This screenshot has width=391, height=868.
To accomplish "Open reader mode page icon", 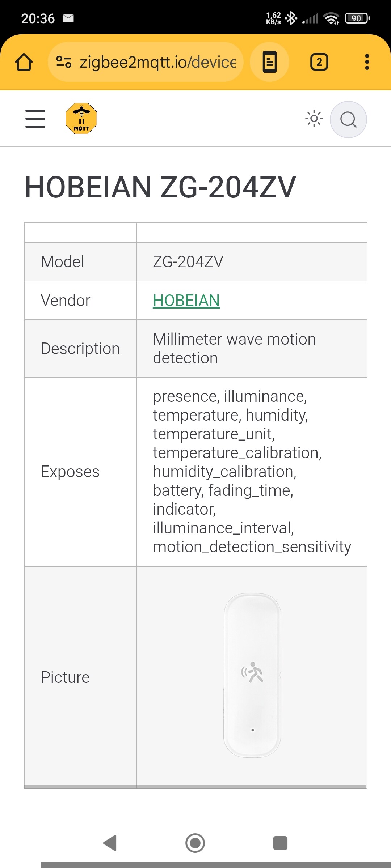I will tap(270, 62).
